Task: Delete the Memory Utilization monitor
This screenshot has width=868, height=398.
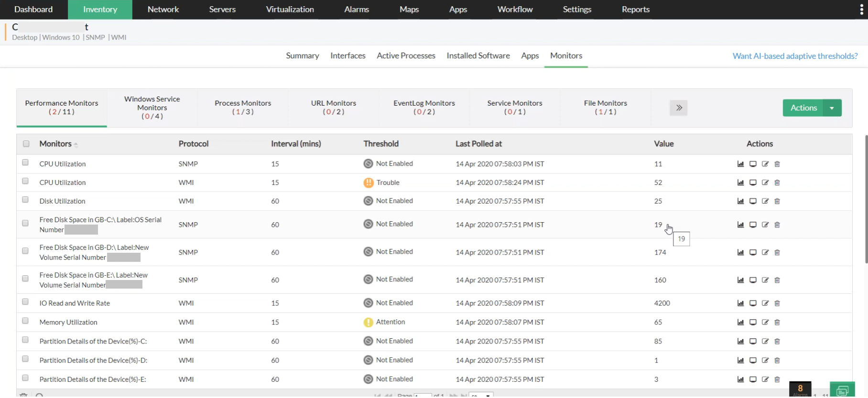Action: click(777, 323)
